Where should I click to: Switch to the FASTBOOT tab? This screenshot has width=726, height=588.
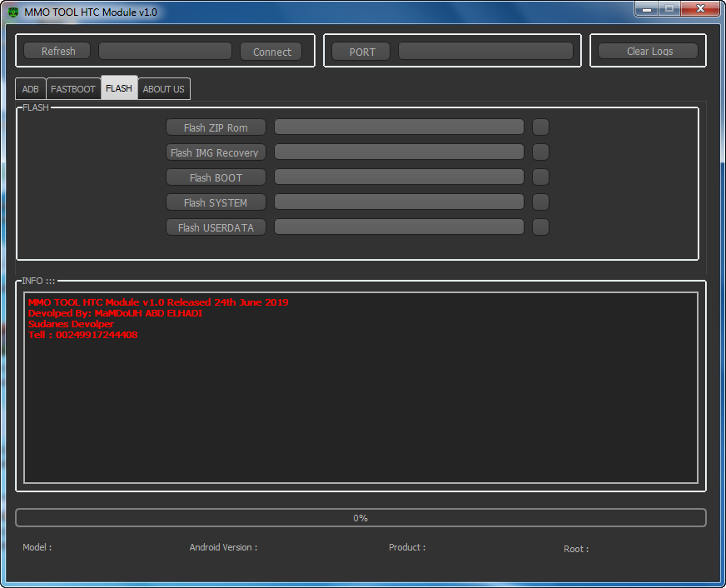point(72,89)
